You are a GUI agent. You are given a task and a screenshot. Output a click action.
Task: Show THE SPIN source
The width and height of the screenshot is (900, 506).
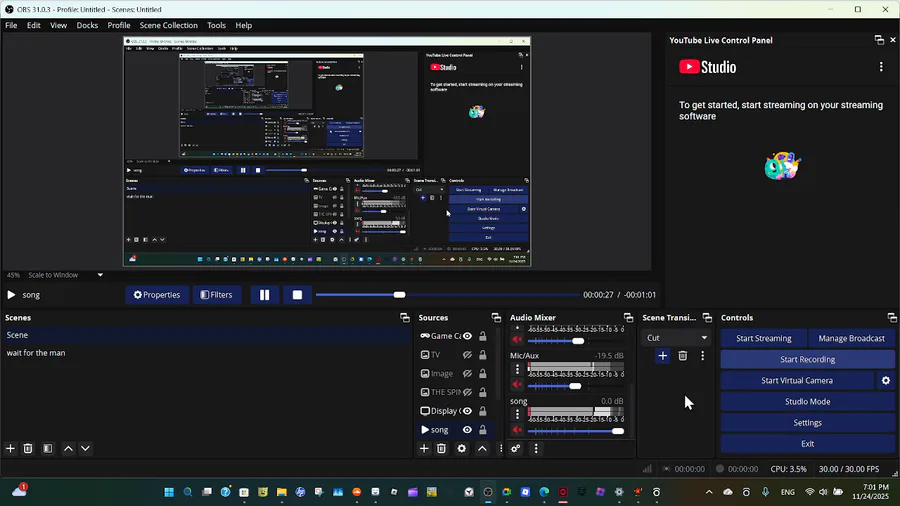coord(467,392)
